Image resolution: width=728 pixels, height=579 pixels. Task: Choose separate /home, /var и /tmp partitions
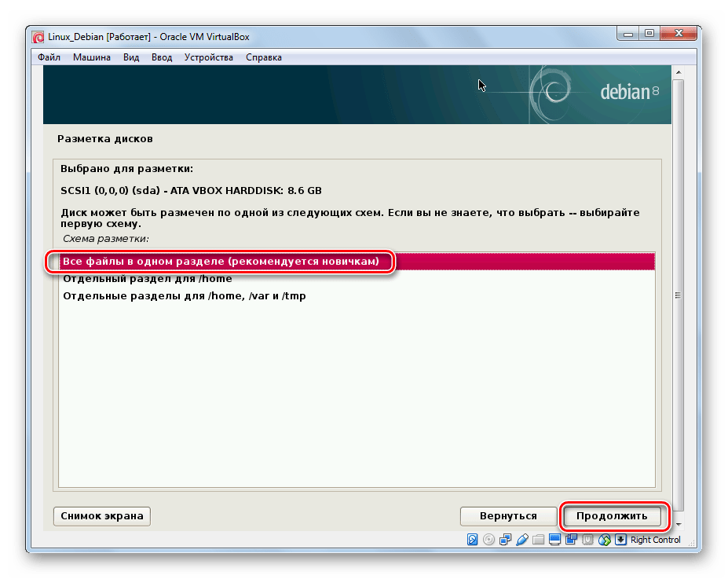pos(185,296)
